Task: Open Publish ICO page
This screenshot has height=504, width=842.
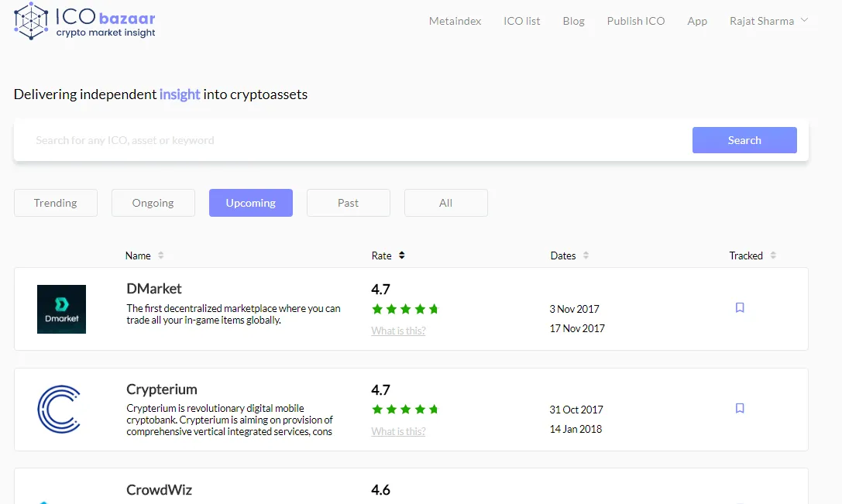Action: click(x=636, y=21)
